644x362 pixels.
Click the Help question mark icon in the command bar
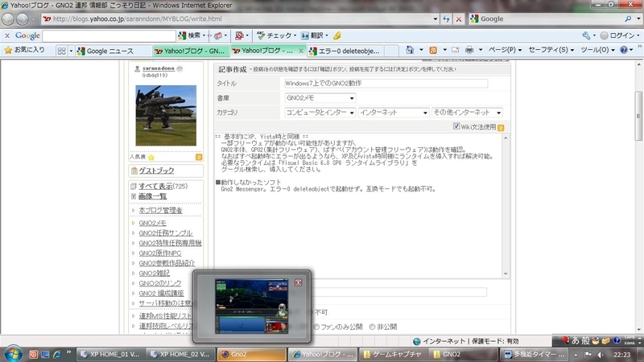624,50
